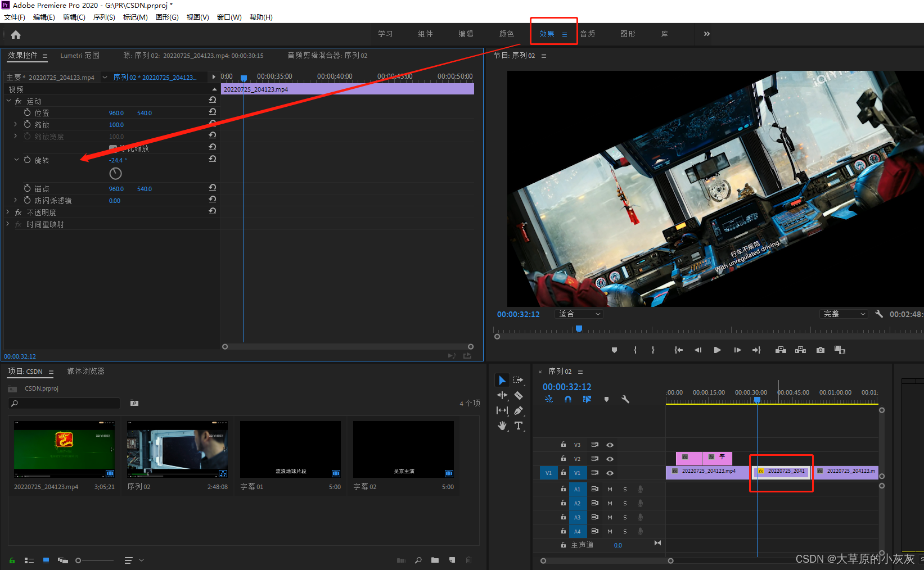Collapse the Rotation property

tap(16, 160)
